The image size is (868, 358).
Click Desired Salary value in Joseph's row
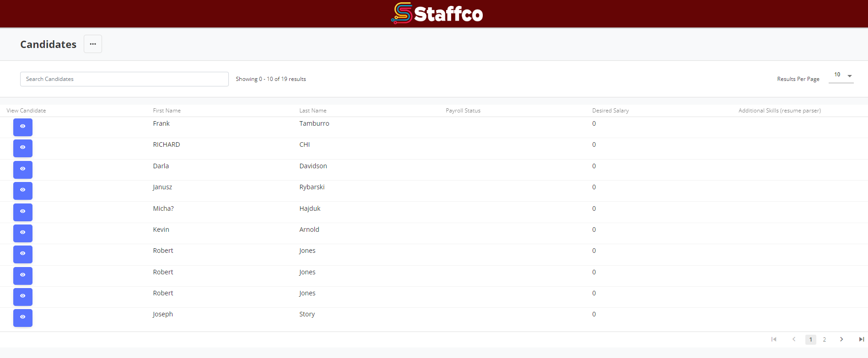tap(594, 314)
